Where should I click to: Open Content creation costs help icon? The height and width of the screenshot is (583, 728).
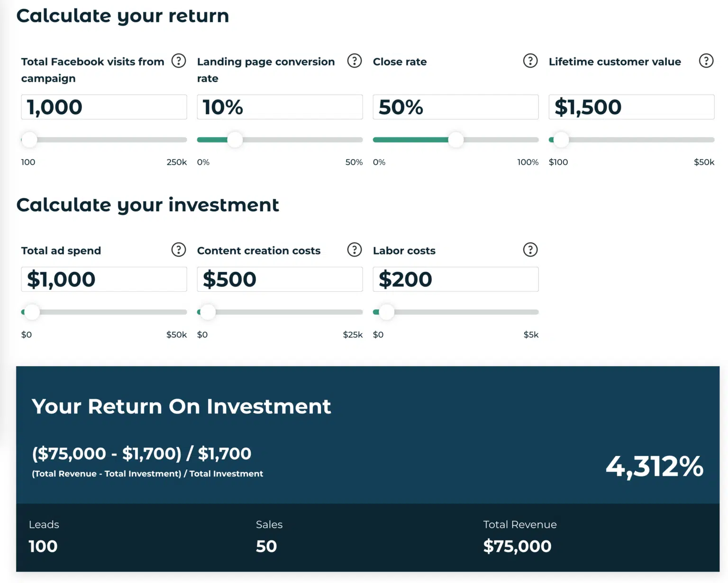tap(355, 250)
